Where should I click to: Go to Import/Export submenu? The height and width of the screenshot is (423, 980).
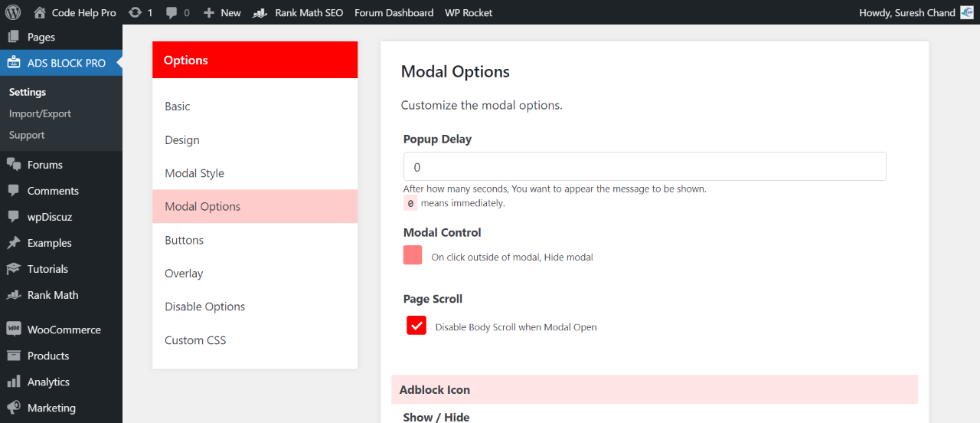(x=40, y=113)
